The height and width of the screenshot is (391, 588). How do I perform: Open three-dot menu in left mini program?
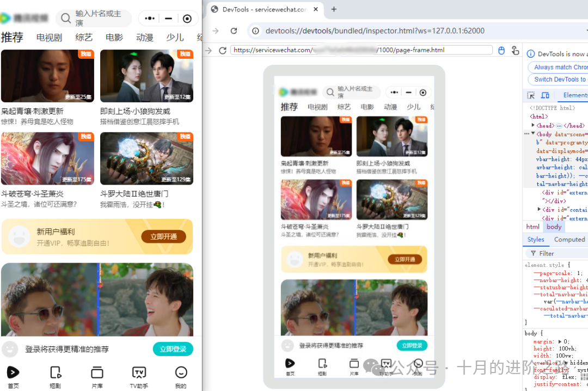pos(150,18)
